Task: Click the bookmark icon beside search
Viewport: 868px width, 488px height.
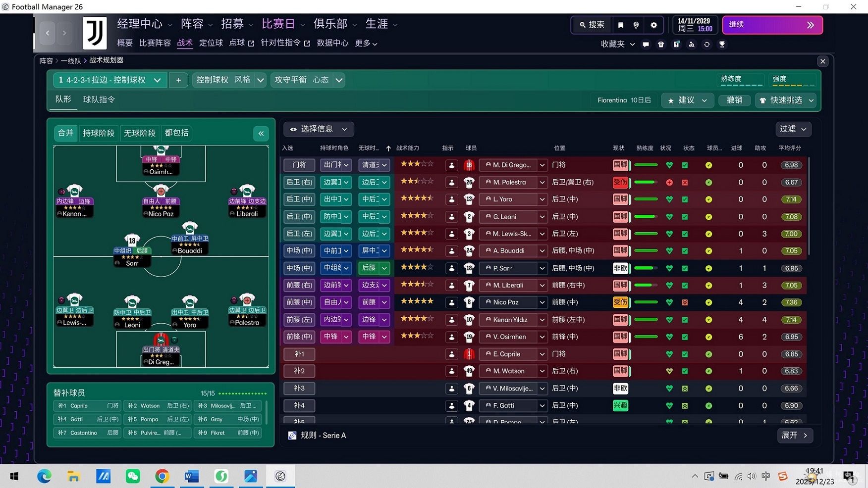Action: [621, 25]
